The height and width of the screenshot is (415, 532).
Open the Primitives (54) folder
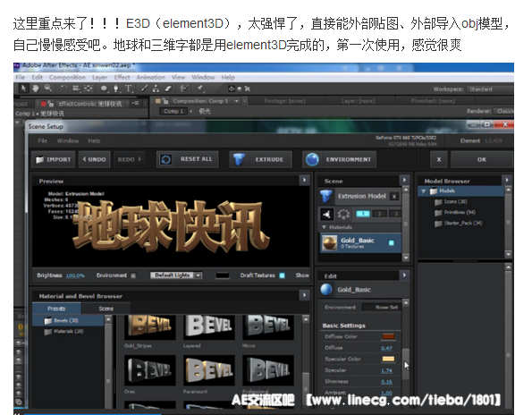pos(455,213)
